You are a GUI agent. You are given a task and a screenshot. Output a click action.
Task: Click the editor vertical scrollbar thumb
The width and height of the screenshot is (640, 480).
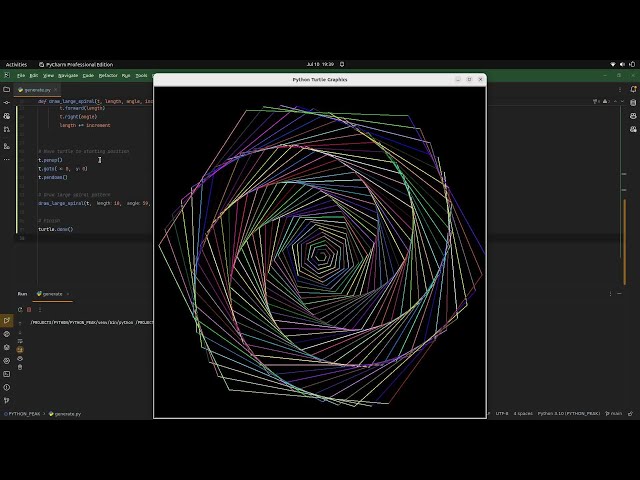coord(625,242)
